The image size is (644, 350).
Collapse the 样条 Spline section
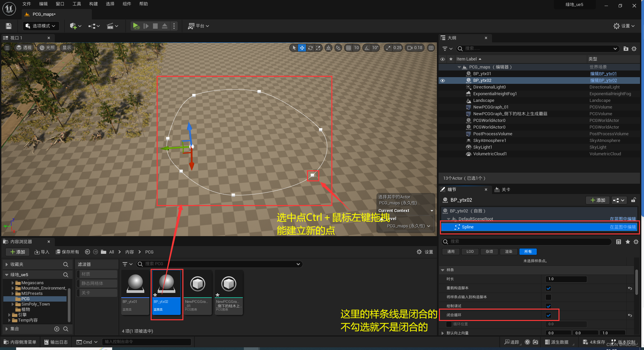[x=443, y=270]
